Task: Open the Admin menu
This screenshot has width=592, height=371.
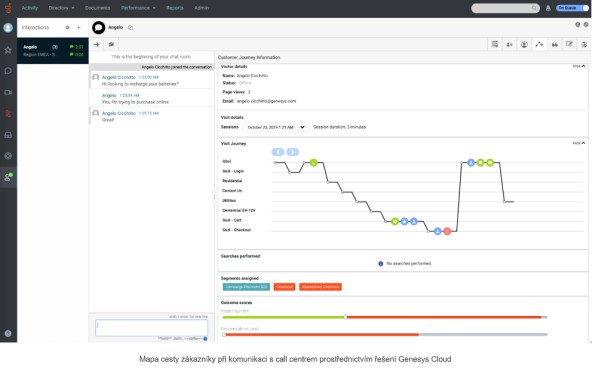Action: pos(202,8)
